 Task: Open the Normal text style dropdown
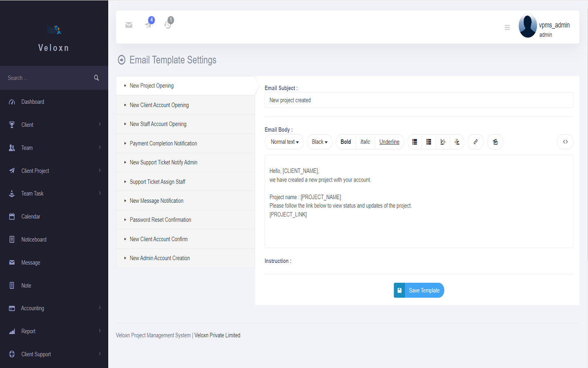[284, 142]
